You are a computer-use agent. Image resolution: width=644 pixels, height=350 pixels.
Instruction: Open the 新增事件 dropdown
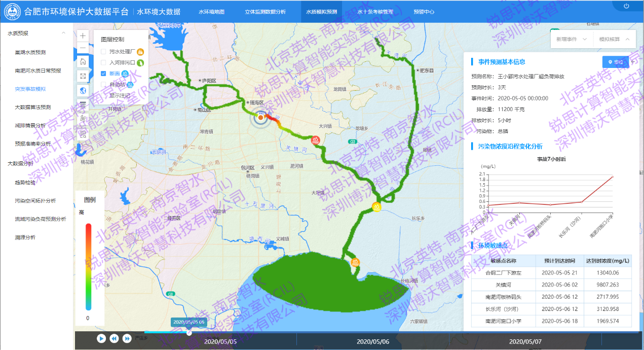pyautogui.click(x=571, y=39)
